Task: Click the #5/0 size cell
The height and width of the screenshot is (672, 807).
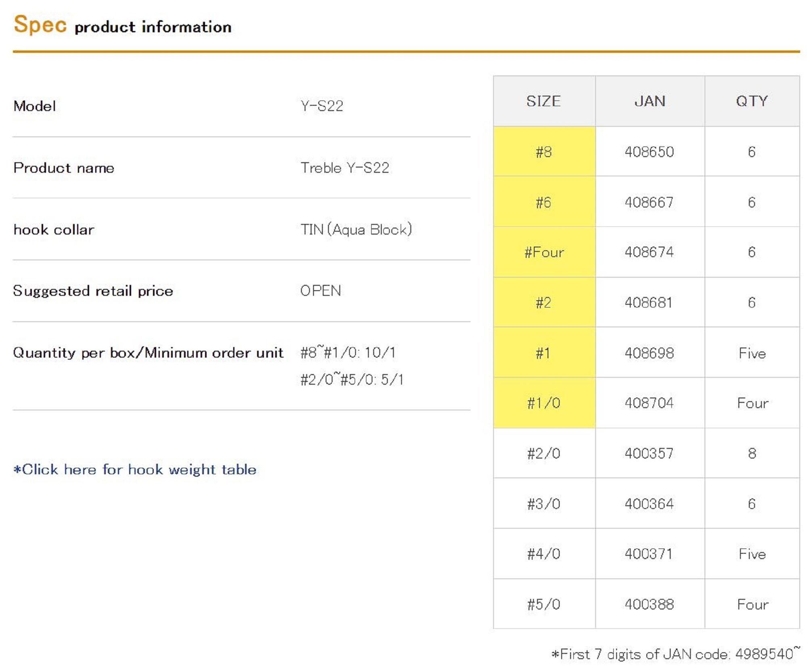Action: 544,604
